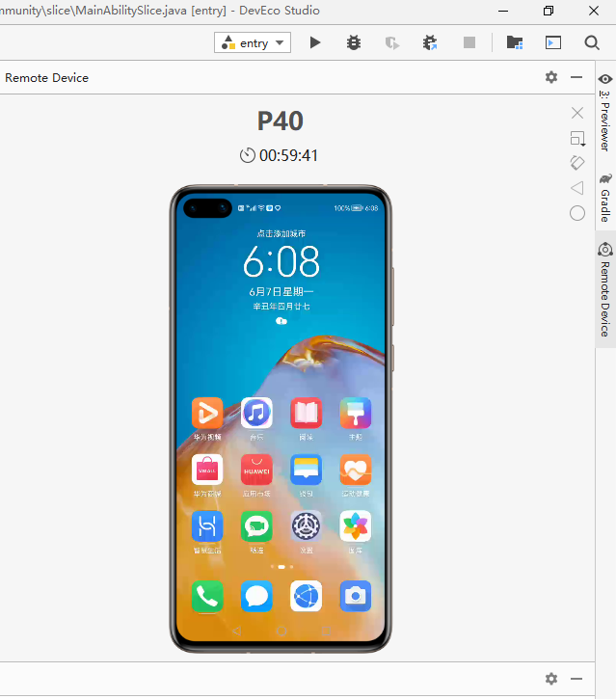Click the home circle in device sidebar
The width and height of the screenshot is (616, 699).
[577, 213]
